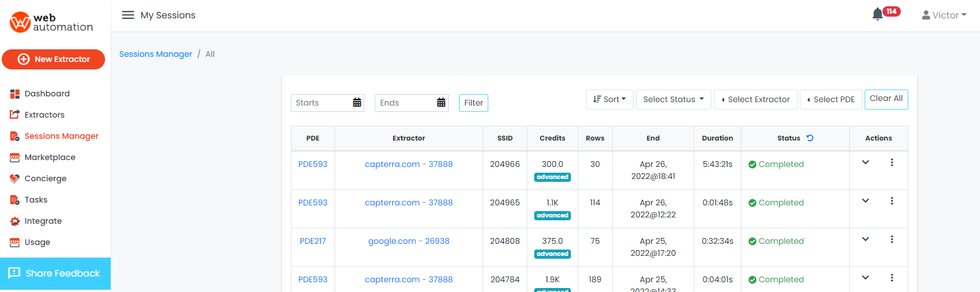Click duration value 5:43:21s

pos(717,164)
